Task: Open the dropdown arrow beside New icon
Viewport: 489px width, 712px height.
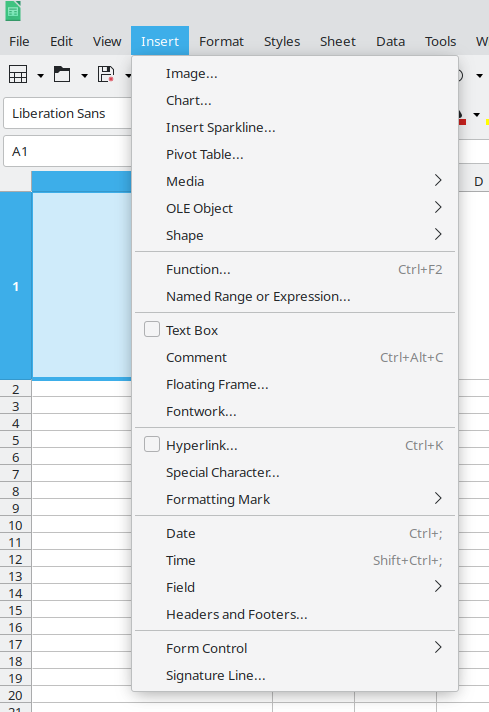Action: (x=40, y=75)
